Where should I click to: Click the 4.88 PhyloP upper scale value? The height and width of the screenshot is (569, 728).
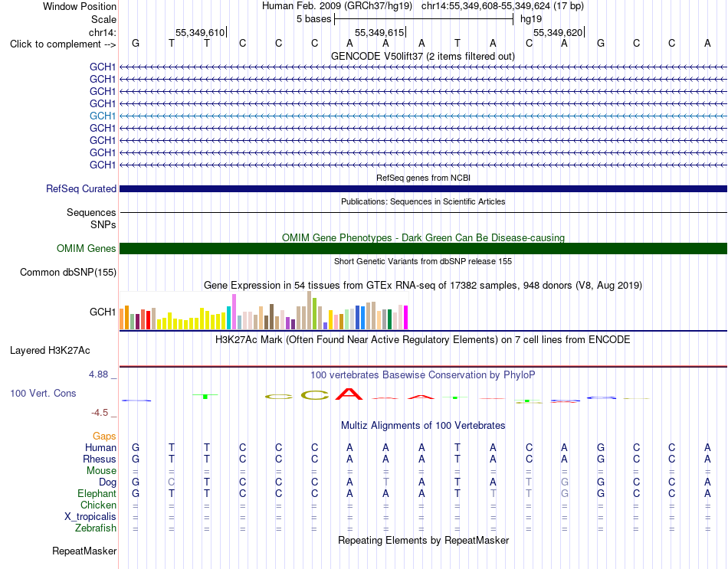point(99,374)
